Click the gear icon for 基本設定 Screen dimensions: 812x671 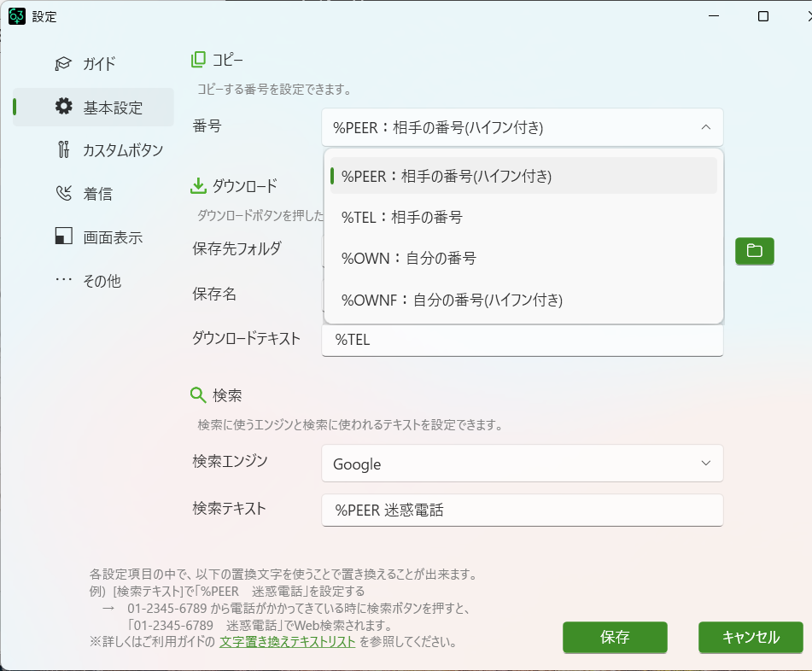click(63, 107)
